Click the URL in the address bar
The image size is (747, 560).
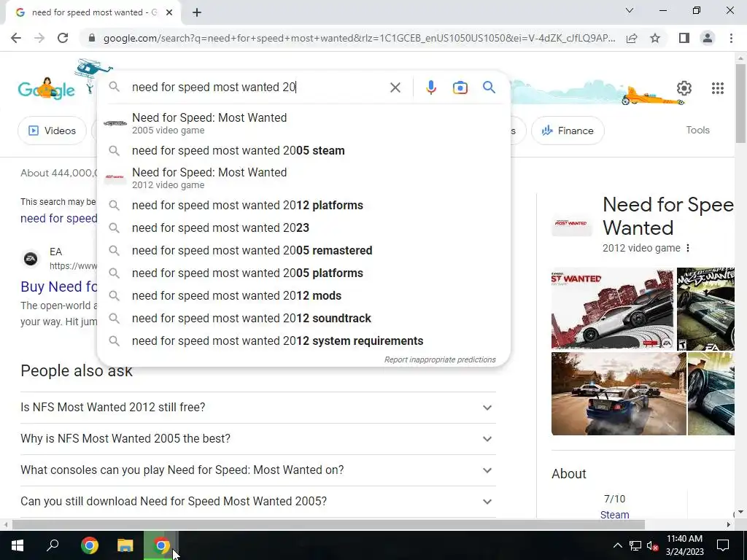click(x=359, y=38)
